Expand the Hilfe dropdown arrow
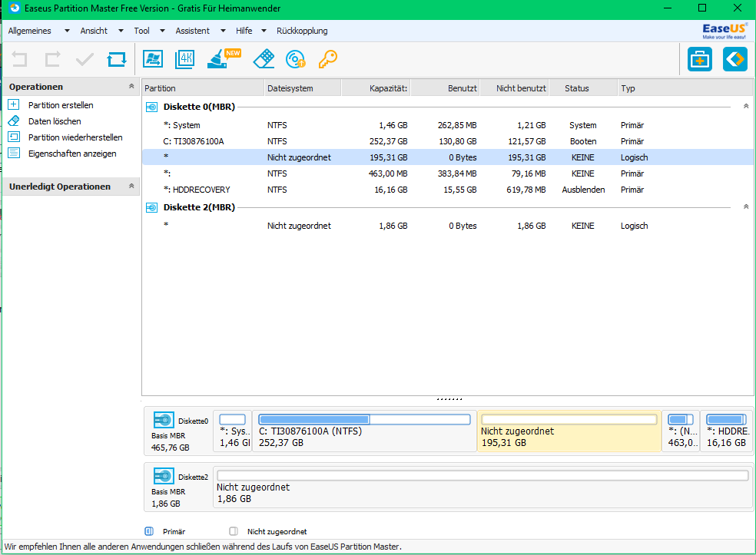Screen dimensions: 756x555 [x=264, y=31]
